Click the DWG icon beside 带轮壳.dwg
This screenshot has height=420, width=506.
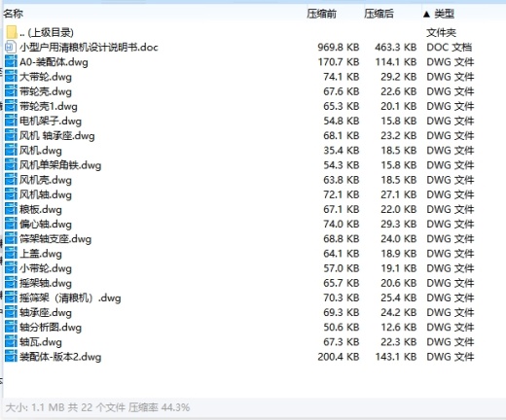[x=11, y=91]
